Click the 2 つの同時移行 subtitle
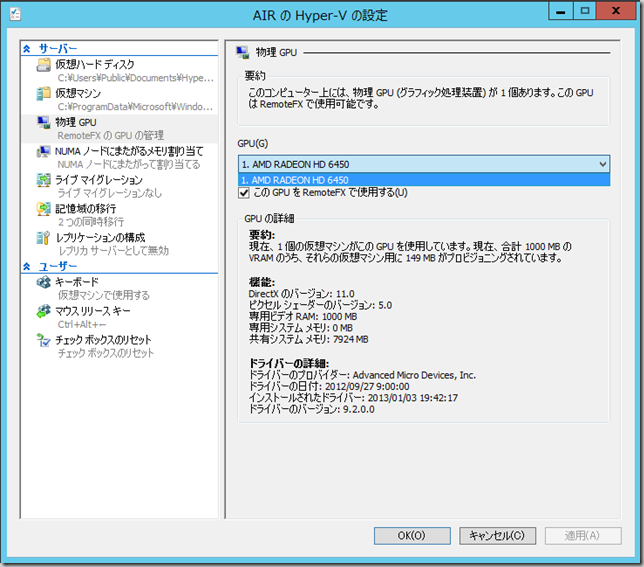The image size is (644, 567). [91, 222]
